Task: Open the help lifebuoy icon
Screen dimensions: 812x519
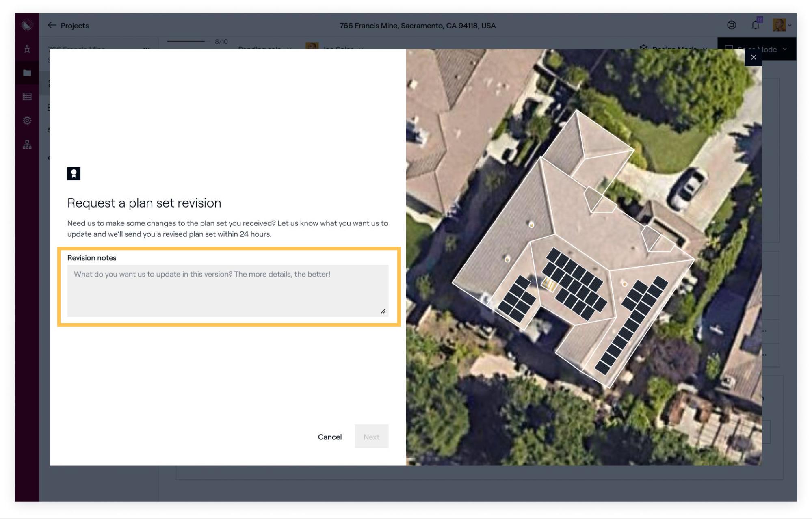Action: pos(731,25)
